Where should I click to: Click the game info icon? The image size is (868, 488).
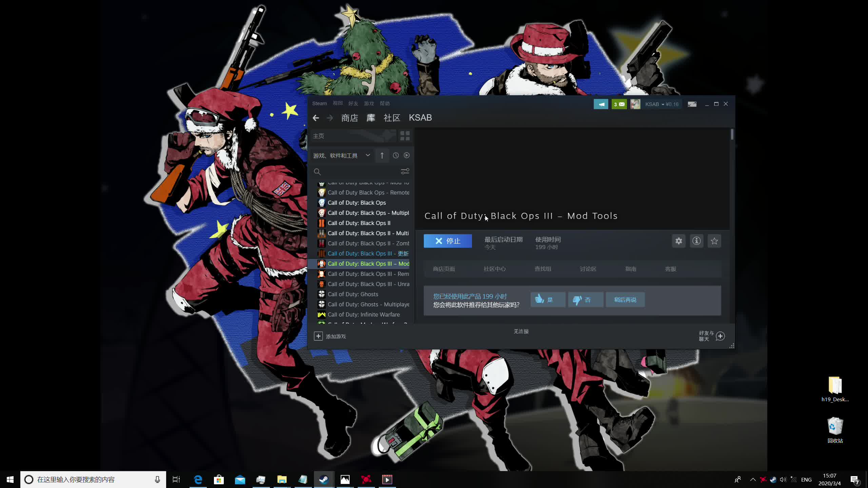[696, 241]
